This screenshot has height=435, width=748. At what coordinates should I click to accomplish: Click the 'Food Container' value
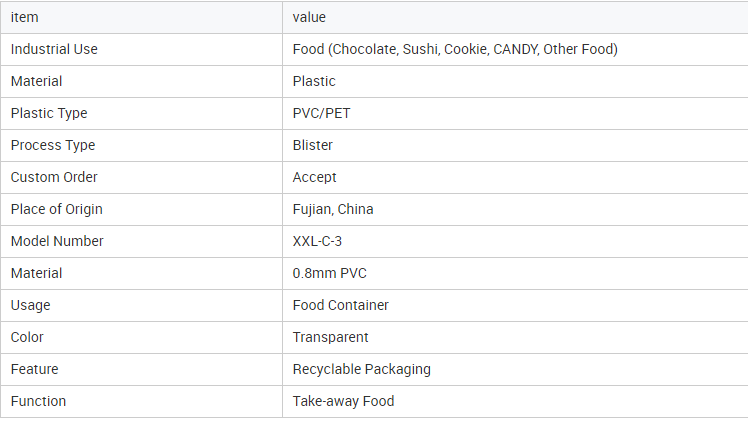click(341, 305)
